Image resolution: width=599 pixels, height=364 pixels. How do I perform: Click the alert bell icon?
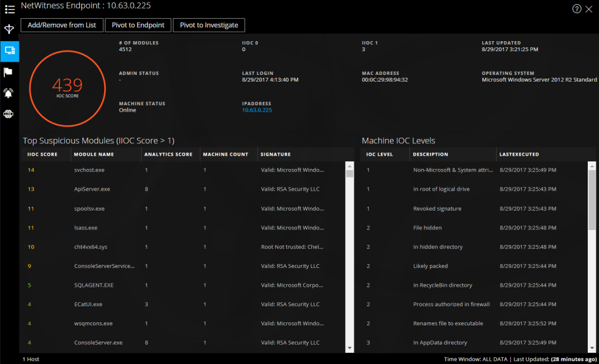[x=9, y=93]
